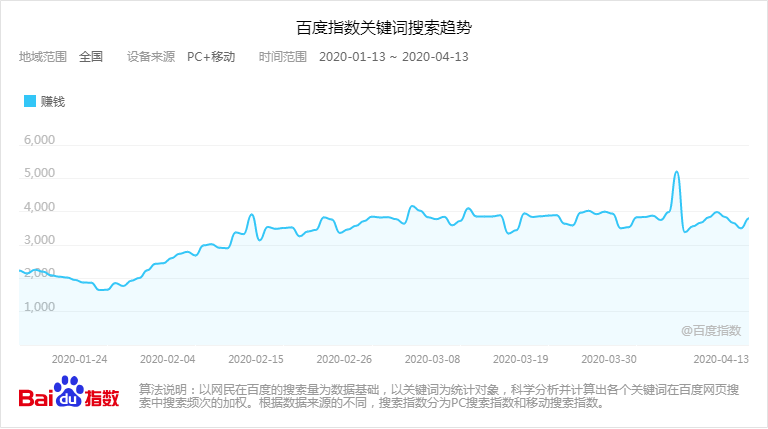Click the highest peak of the trend line
Viewport: 768px width, 429px height.
click(x=677, y=172)
